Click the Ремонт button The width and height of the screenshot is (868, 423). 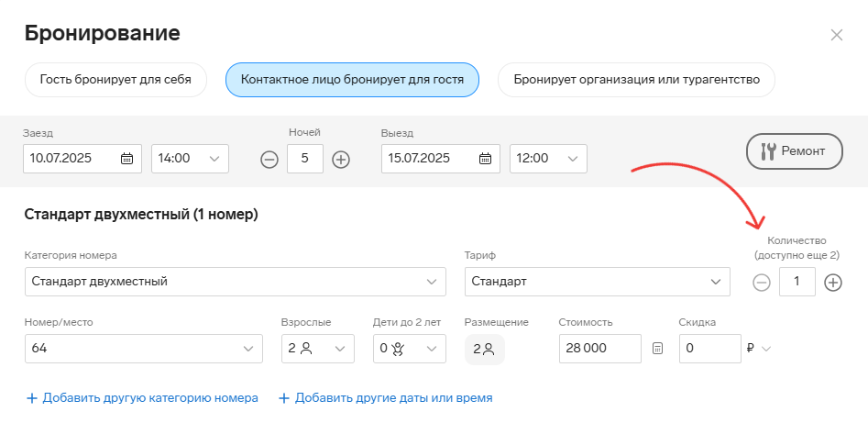click(795, 150)
